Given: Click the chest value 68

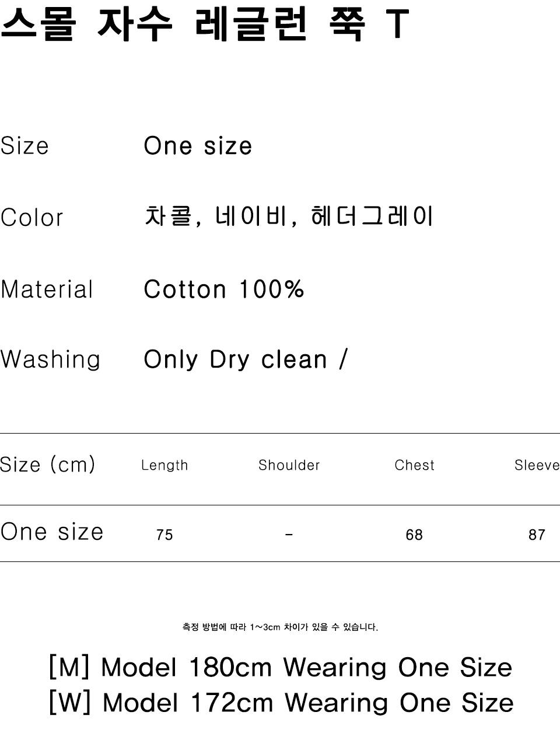Looking at the screenshot, I should pos(414,535).
